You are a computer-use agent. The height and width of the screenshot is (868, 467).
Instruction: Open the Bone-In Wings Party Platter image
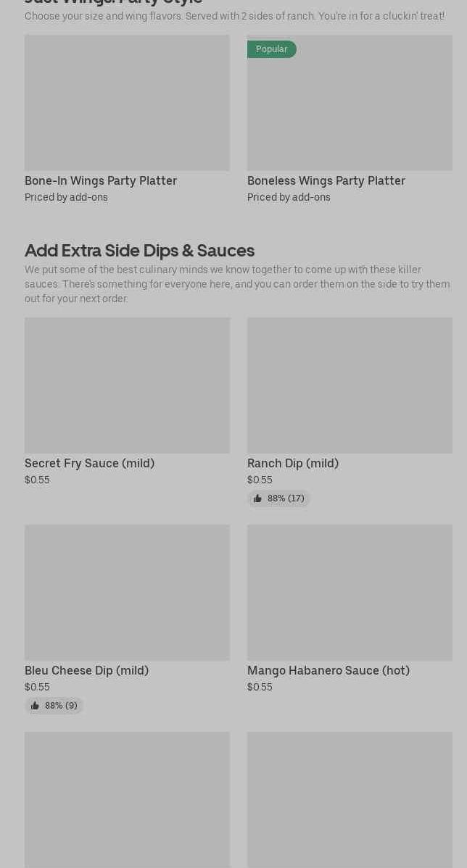[x=127, y=103]
